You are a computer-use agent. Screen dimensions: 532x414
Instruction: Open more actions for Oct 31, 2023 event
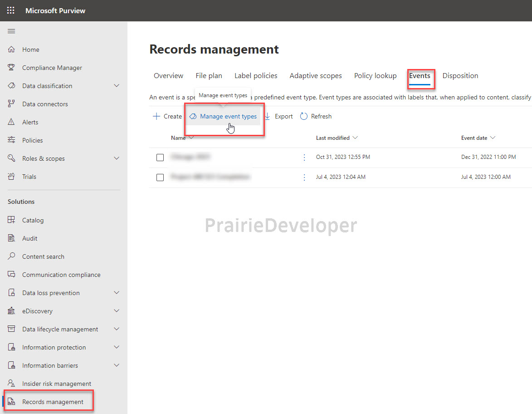tap(304, 157)
